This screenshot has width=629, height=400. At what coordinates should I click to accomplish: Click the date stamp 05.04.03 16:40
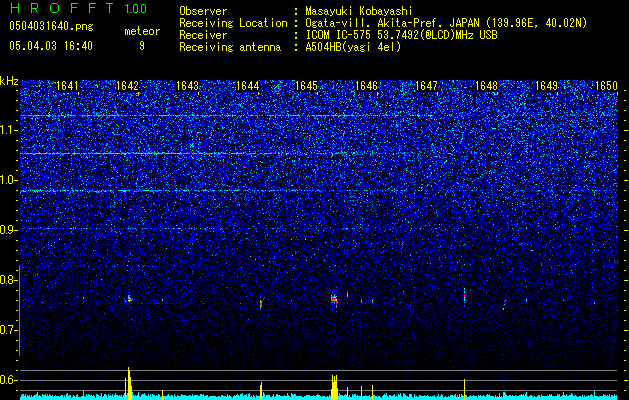click(x=51, y=46)
